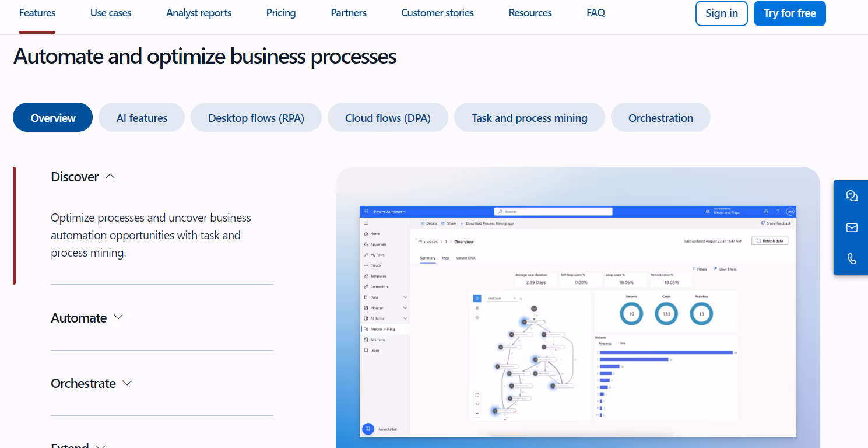This screenshot has height=448, width=868.
Task: Open the metric dropdown above the process map
Action: tap(502, 298)
